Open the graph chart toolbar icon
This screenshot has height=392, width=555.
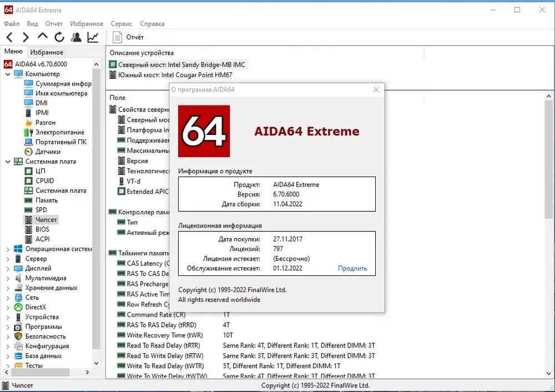(x=93, y=37)
